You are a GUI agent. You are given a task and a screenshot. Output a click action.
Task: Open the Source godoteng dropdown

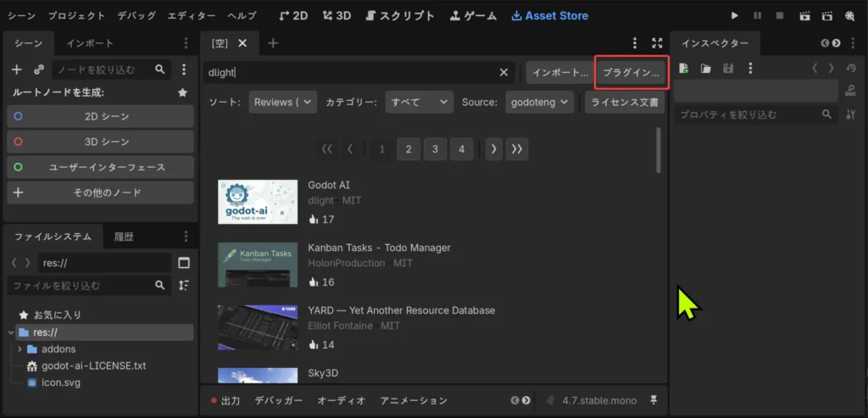point(539,102)
